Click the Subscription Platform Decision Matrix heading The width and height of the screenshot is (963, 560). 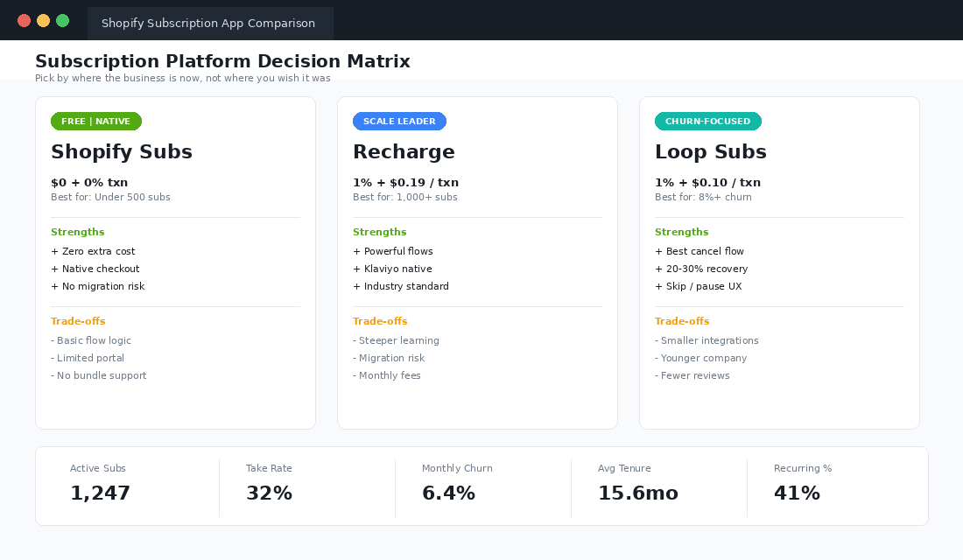(x=222, y=61)
